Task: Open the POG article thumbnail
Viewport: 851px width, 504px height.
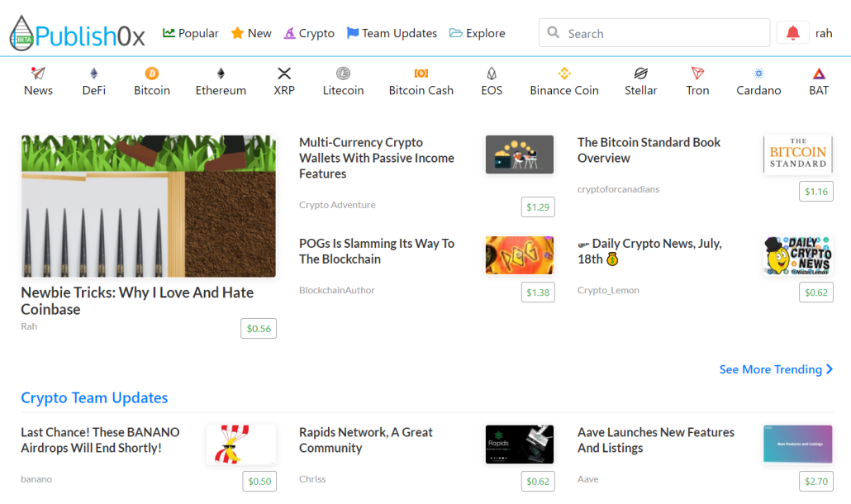Action: point(520,255)
